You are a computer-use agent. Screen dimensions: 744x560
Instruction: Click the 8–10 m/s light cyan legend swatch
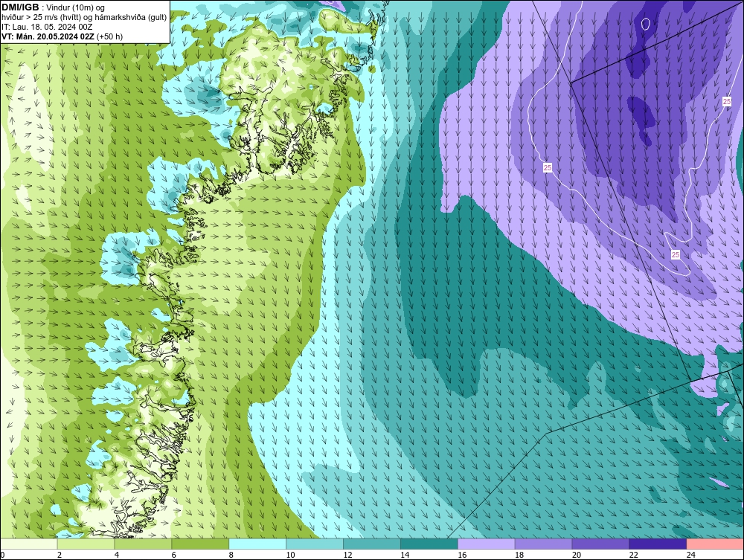pos(257,544)
